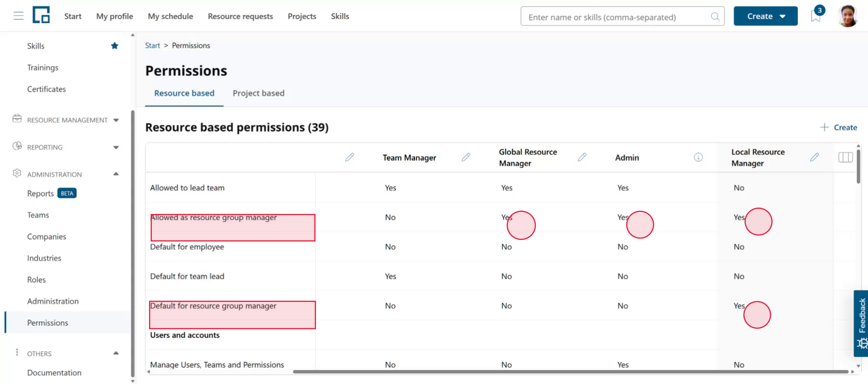Viewport: 868px width, 384px height.
Task: Click the Resource Management briefcase icon
Action: point(17,119)
